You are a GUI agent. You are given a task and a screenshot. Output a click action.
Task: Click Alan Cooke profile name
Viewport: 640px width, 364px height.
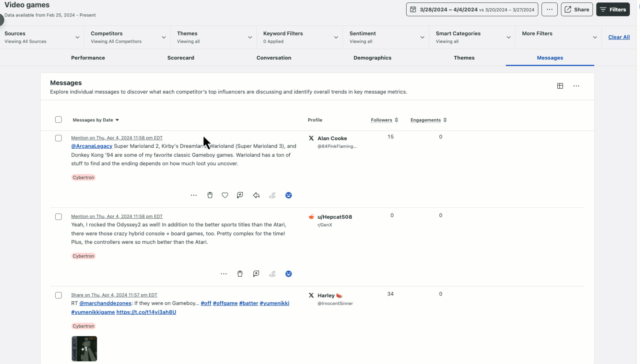click(x=332, y=138)
